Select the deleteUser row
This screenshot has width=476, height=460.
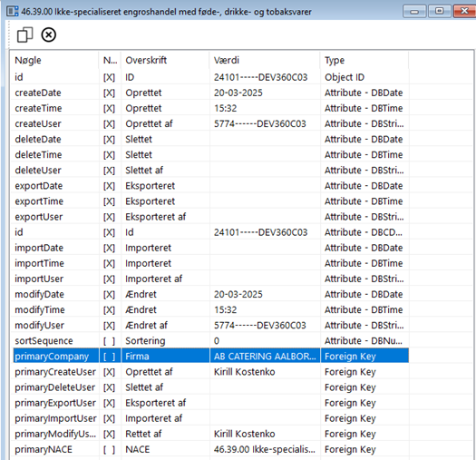[x=210, y=171]
